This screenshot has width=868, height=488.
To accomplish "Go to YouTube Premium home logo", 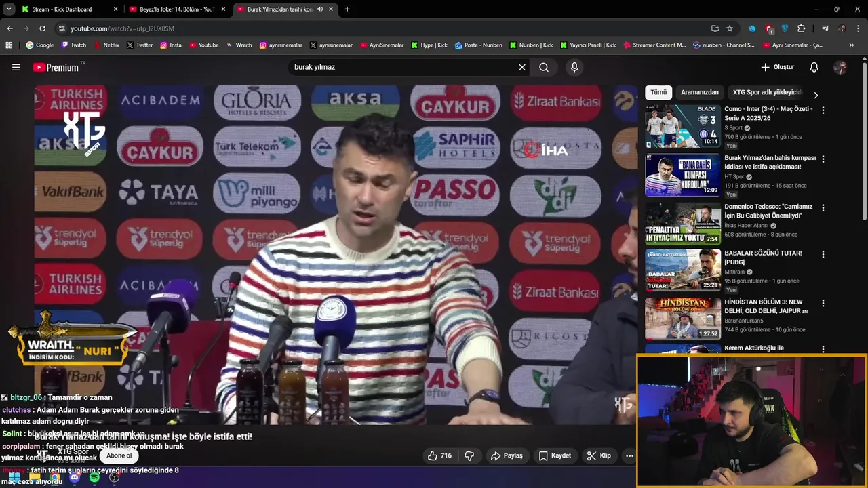I will [x=56, y=67].
